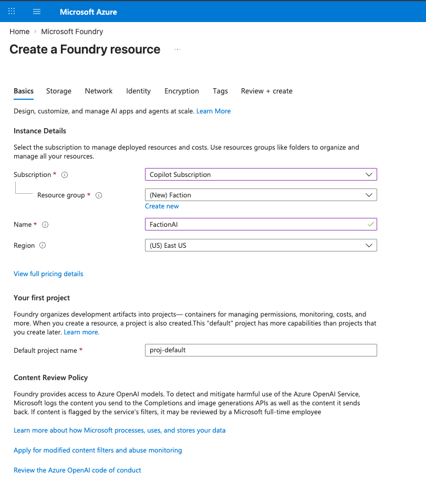Click the Create new resource group link
The width and height of the screenshot is (426, 504).
[162, 206]
